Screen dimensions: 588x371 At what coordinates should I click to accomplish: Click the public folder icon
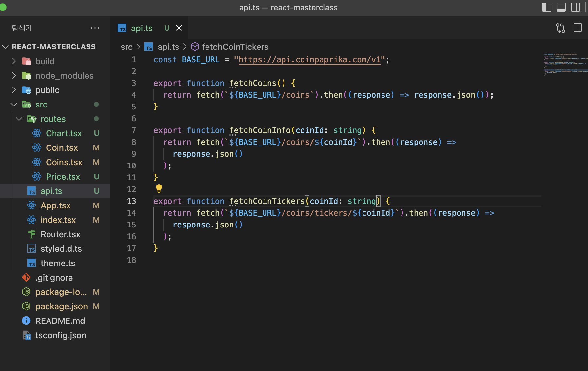point(27,90)
